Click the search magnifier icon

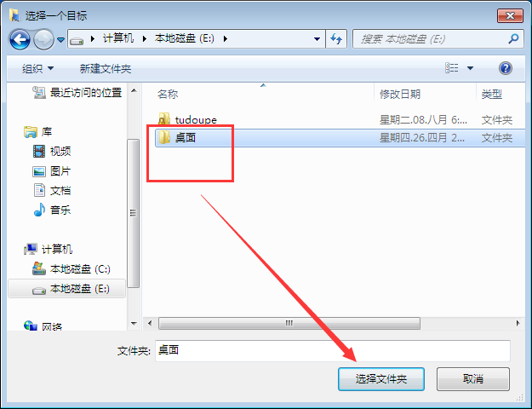pos(513,38)
